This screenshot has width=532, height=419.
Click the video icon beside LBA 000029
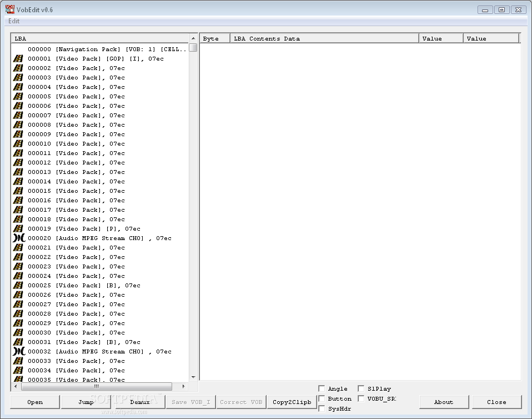18,323
